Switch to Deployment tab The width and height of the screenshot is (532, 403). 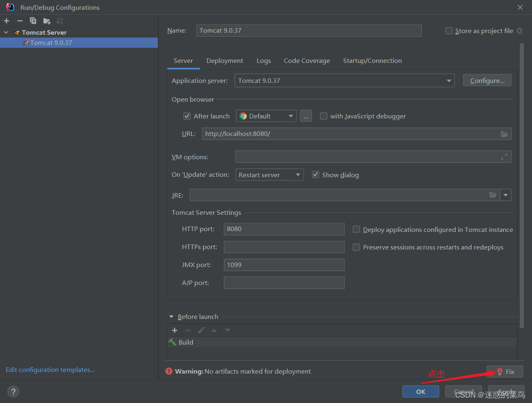pos(225,61)
